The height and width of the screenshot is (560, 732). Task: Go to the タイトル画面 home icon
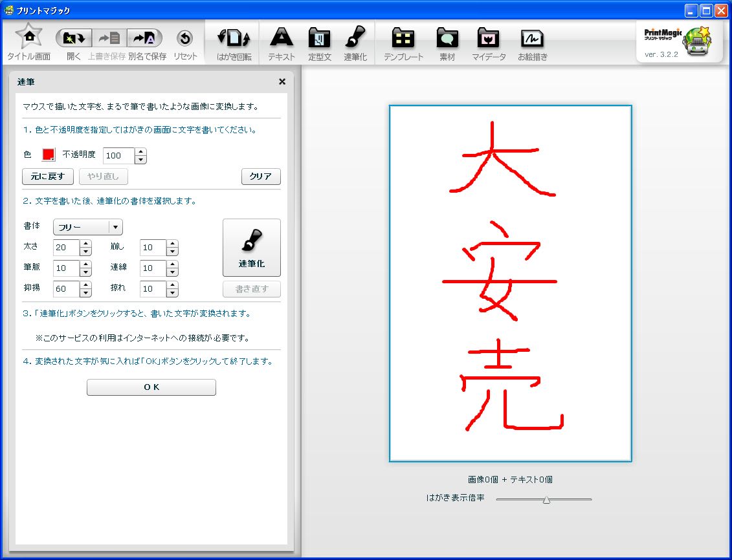click(x=28, y=38)
